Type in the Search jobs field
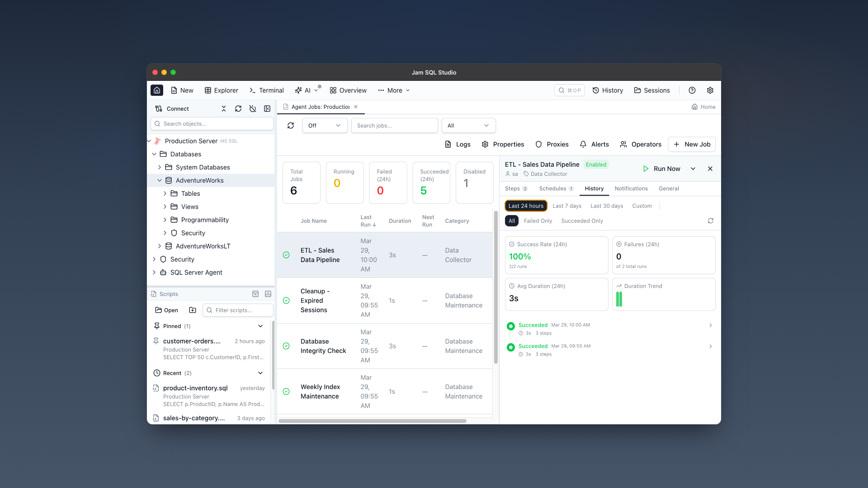This screenshot has width=868, height=488. [394, 125]
